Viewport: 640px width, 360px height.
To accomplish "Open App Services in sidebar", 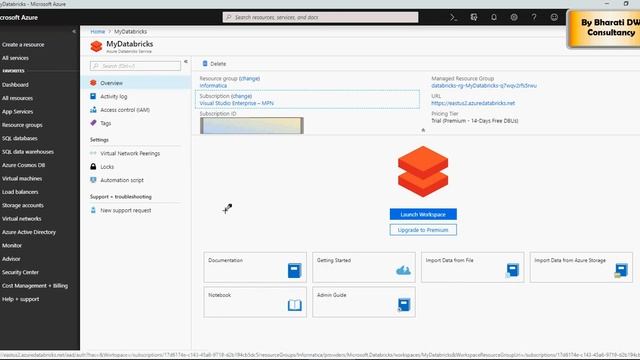I will (x=18, y=111).
